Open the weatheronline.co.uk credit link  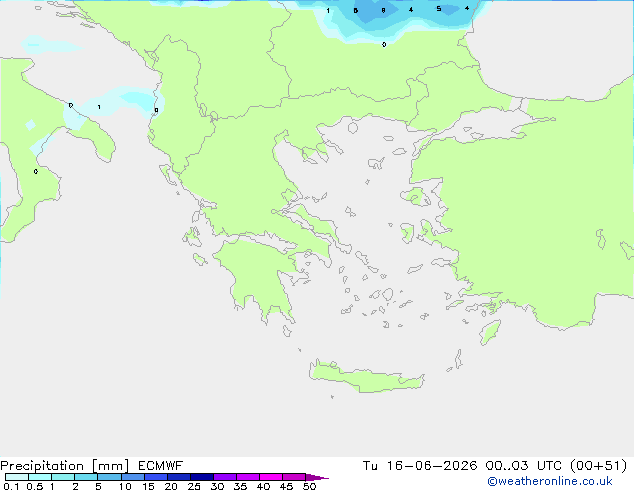pos(550,481)
